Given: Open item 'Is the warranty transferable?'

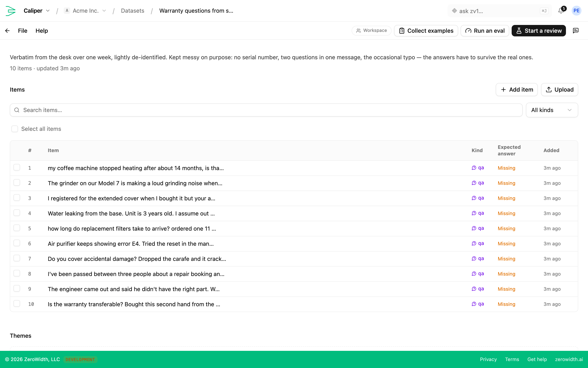Looking at the screenshot, I should pyautogui.click(x=134, y=304).
